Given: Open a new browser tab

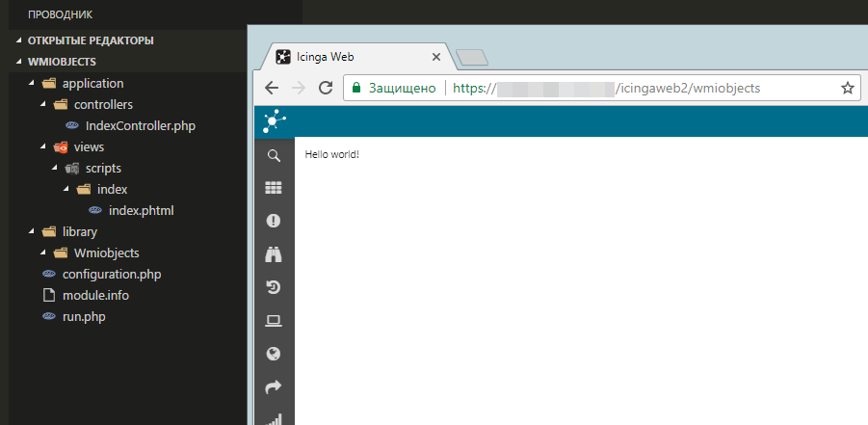Looking at the screenshot, I should click(x=472, y=58).
